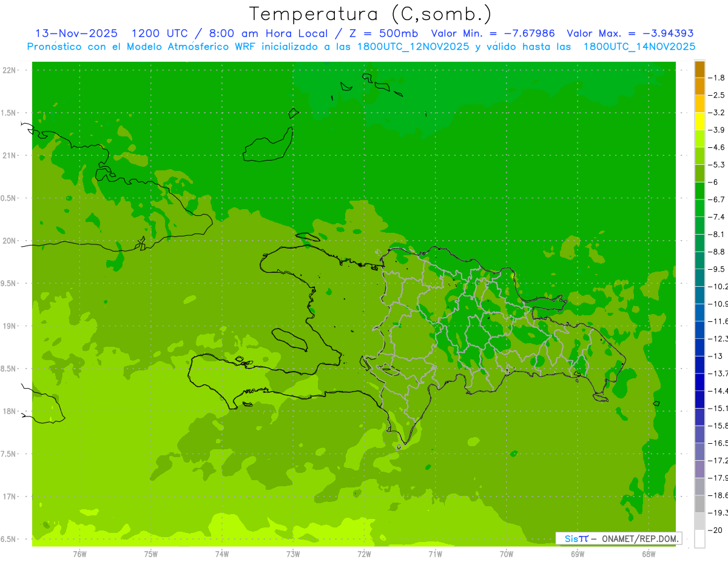The height and width of the screenshot is (562, 728).
Task: Click the "-3.9" colorbar label
Action: [x=716, y=130]
